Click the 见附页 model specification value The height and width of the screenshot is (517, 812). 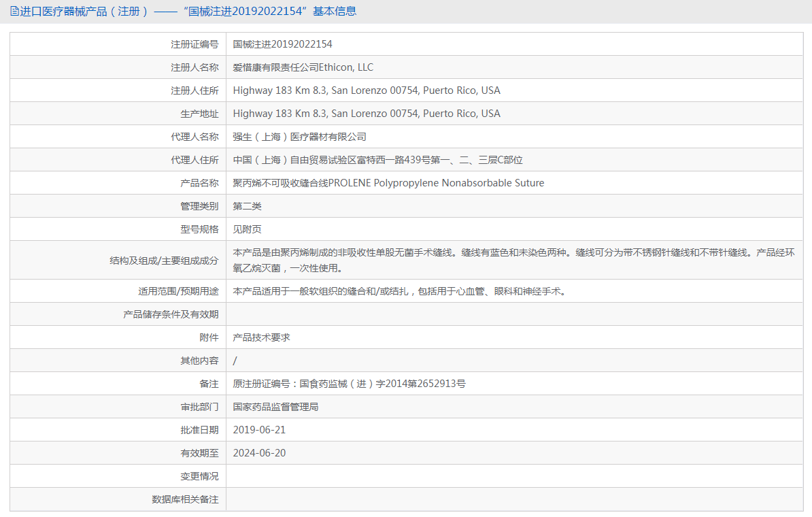point(247,229)
